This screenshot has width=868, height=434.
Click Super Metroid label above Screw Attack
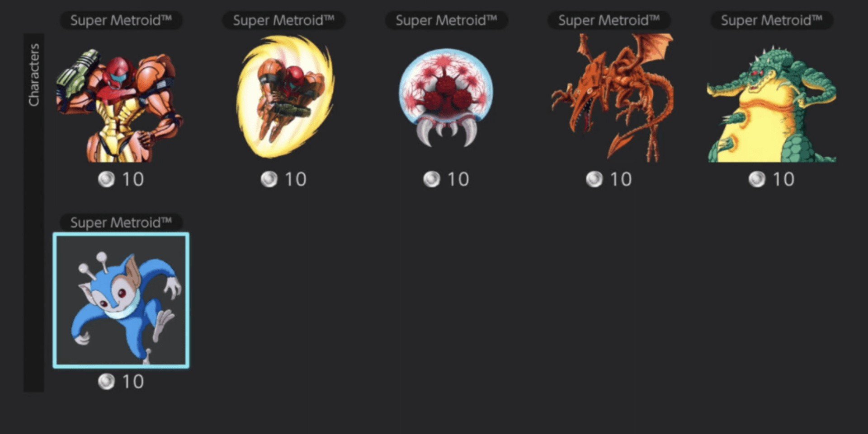pyautogui.click(x=284, y=20)
